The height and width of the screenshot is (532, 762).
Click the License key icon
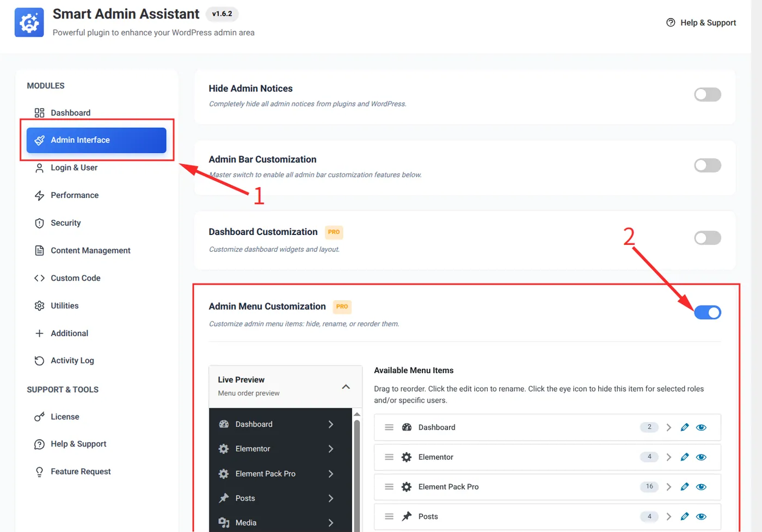pos(39,417)
